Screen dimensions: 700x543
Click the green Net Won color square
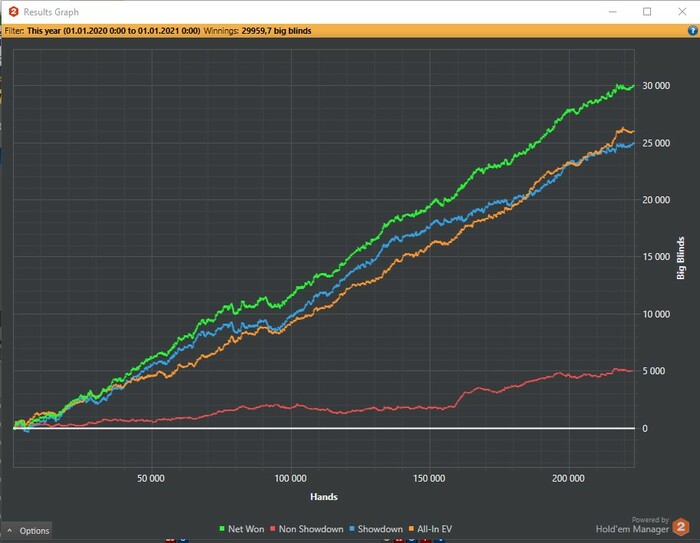[222, 529]
